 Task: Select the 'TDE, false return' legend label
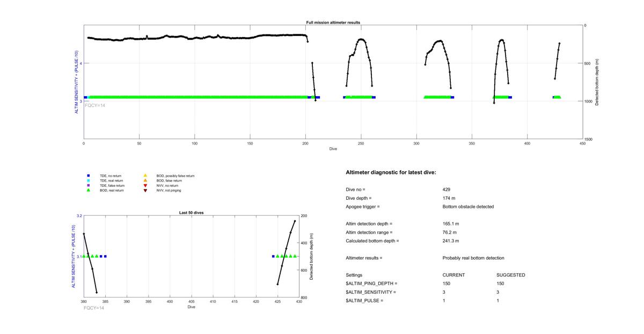pos(112,185)
